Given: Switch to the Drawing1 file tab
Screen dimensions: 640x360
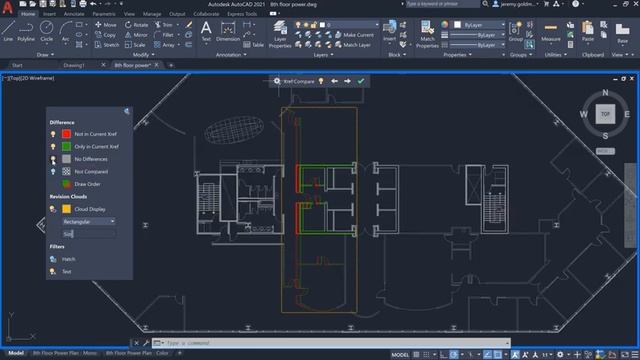Looking at the screenshot, I should pos(74,65).
